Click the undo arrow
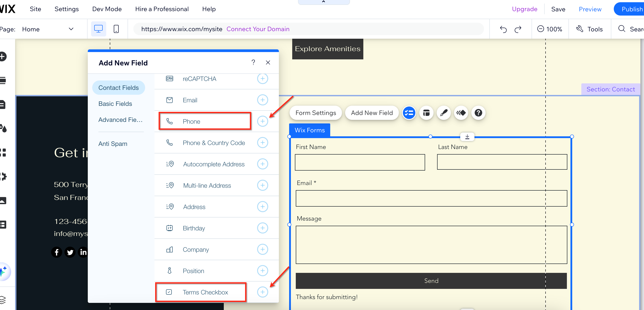The image size is (644, 310). 503,29
